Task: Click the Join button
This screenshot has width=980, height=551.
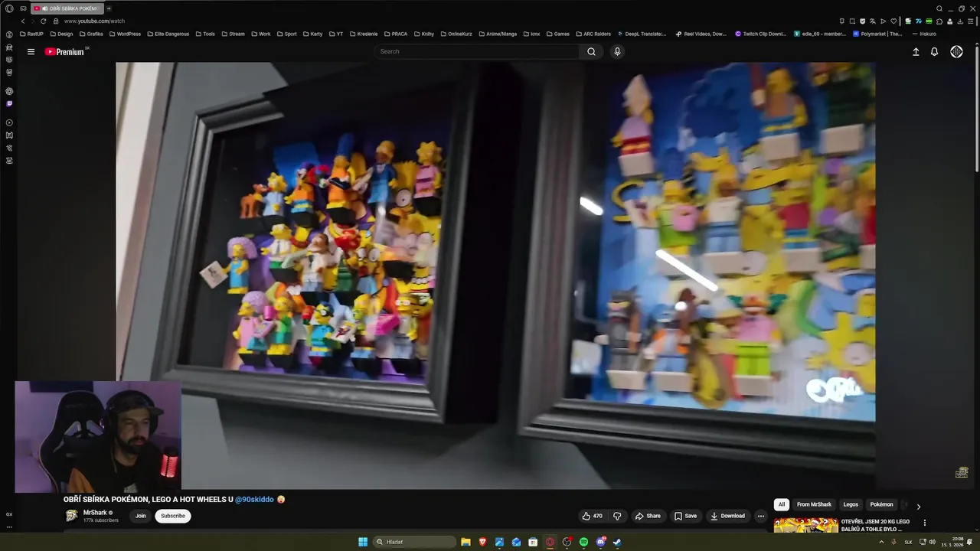Action: point(141,516)
